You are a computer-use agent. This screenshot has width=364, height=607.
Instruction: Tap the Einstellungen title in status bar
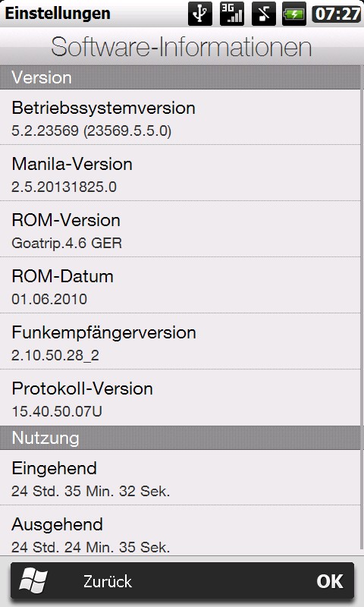tap(58, 14)
